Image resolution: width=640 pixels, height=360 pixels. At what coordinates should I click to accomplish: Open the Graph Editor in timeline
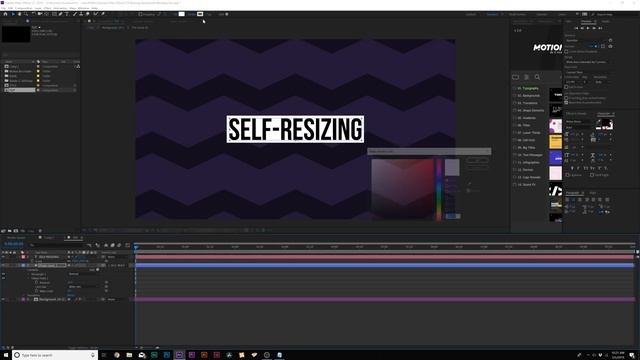(127, 245)
